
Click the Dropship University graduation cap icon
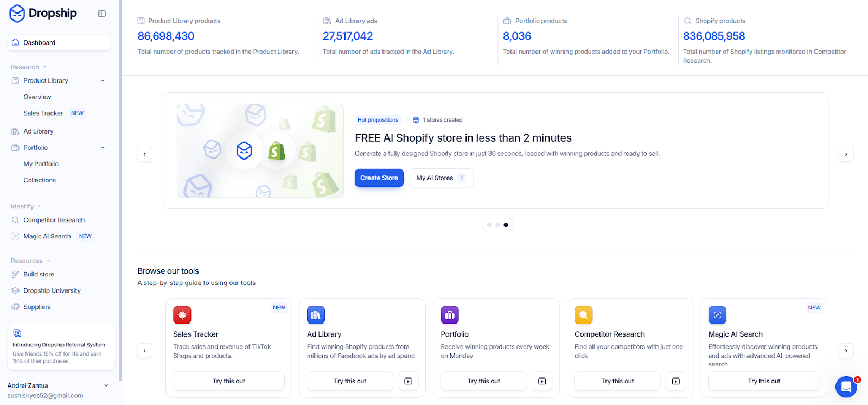(x=15, y=290)
